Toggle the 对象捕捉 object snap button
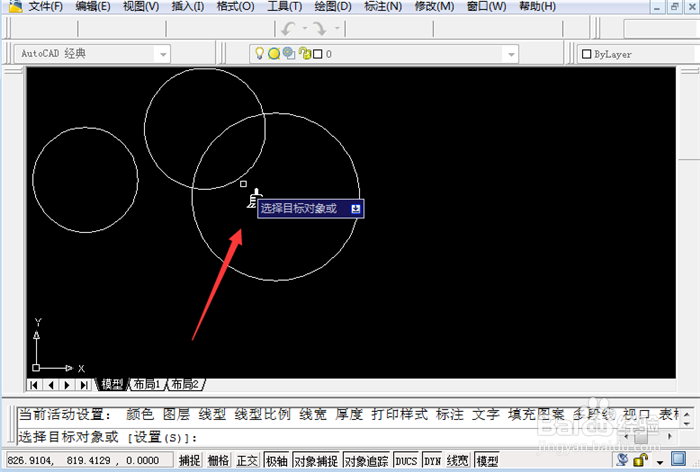700x472 pixels. (x=316, y=460)
